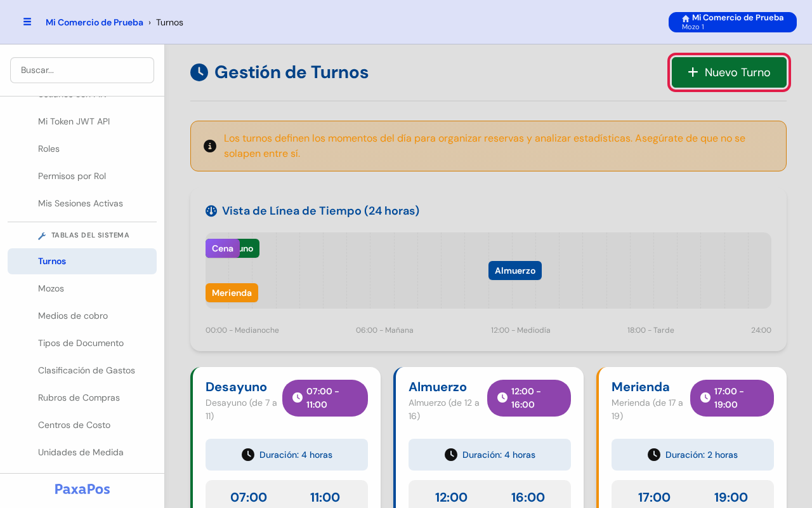Click the Desayuno card title
Image resolution: width=812 pixels, height=508 pixels.
click(x=236, y=387)
